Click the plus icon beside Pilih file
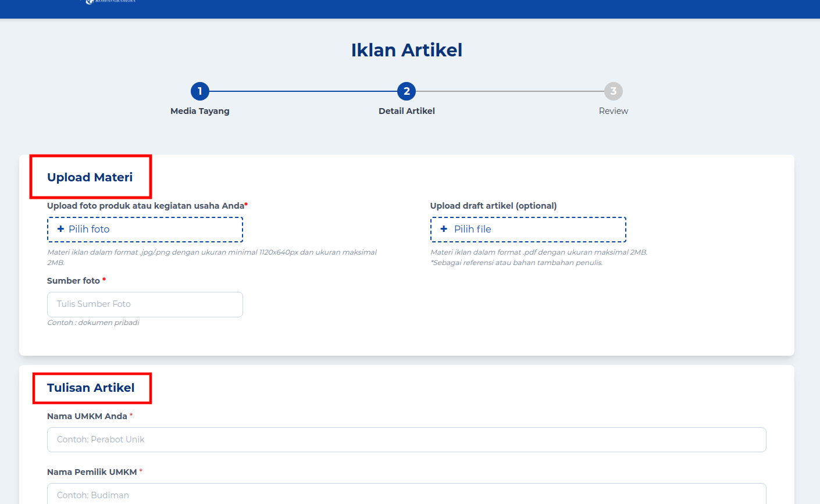Viewport: 820px width, 504px height. [x=444, y=229]
